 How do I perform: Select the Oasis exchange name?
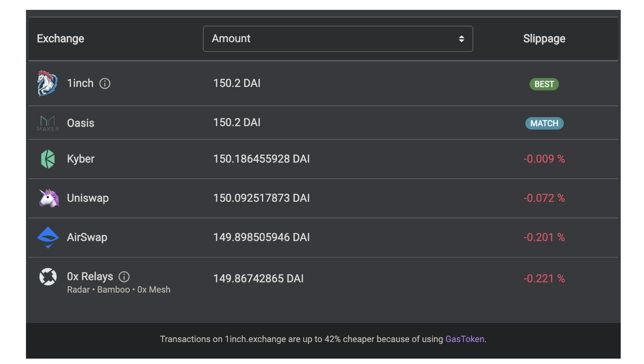(81, 123)
